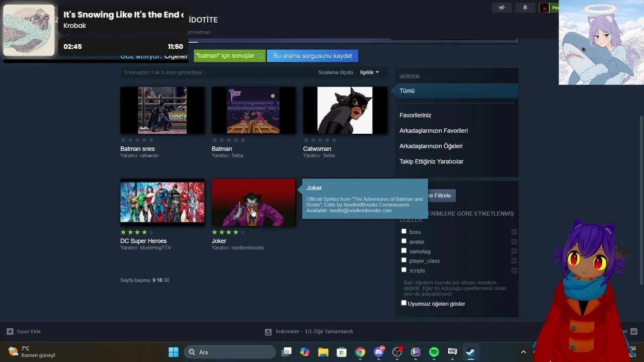This screenshot has width=644, height=362.
Task: Click Bu arama sorgusunu kaydet button
Action: (x=312, y=56)
